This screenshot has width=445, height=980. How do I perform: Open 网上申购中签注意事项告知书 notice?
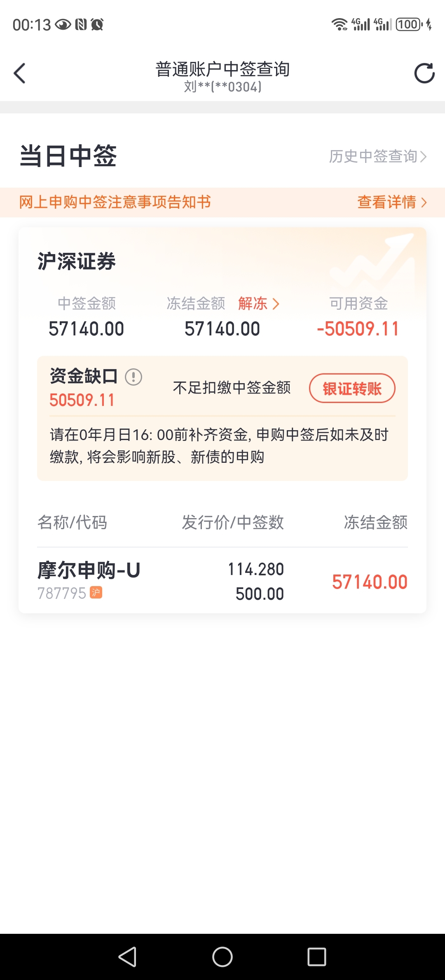pyautogui.click(x=115, y=202)
